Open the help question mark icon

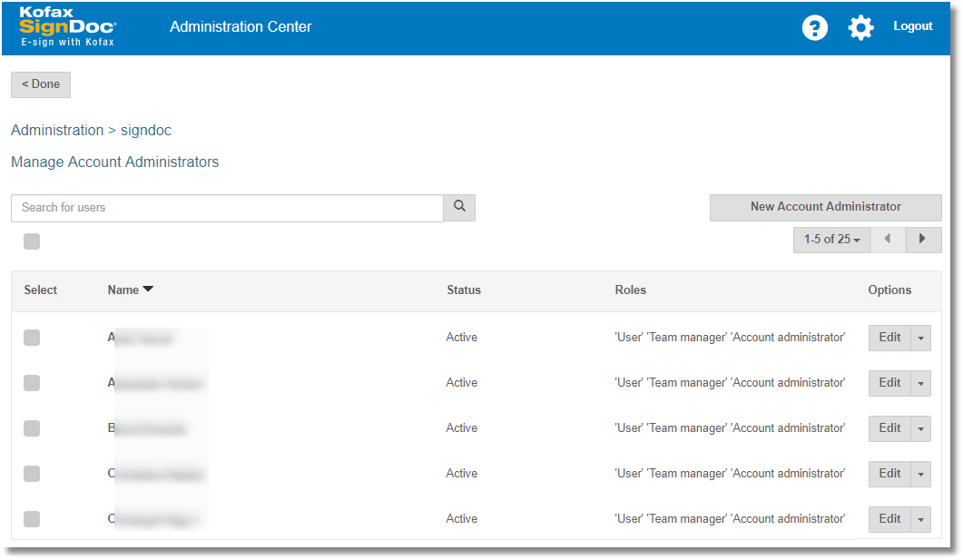click(x=814, y=27)
